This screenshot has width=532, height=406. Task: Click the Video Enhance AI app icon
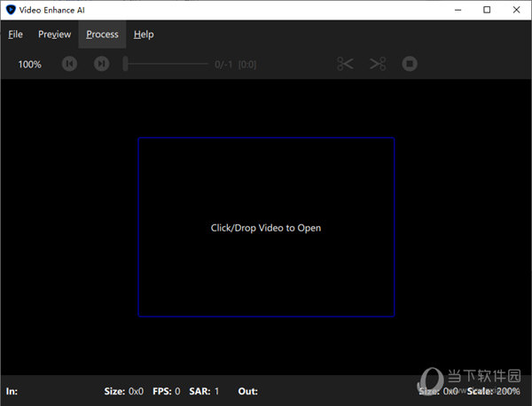[x=9, y=10]
